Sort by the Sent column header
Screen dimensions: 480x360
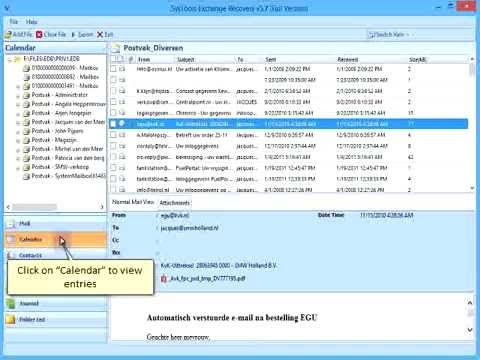271,59
